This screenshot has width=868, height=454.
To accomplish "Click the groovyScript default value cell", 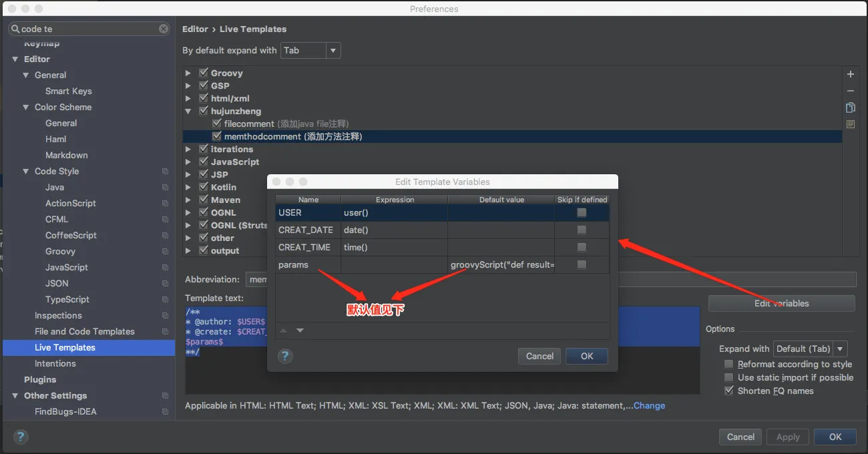I will click(501, 264).
